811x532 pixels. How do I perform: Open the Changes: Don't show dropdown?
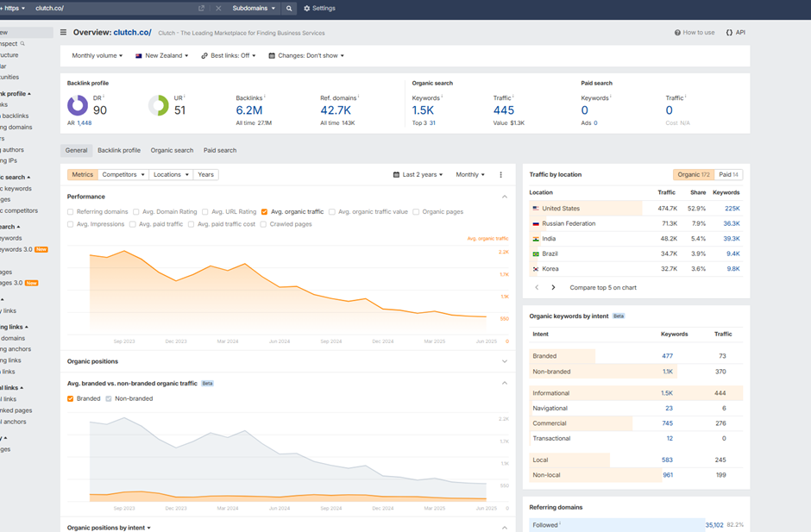pos(306,56)
